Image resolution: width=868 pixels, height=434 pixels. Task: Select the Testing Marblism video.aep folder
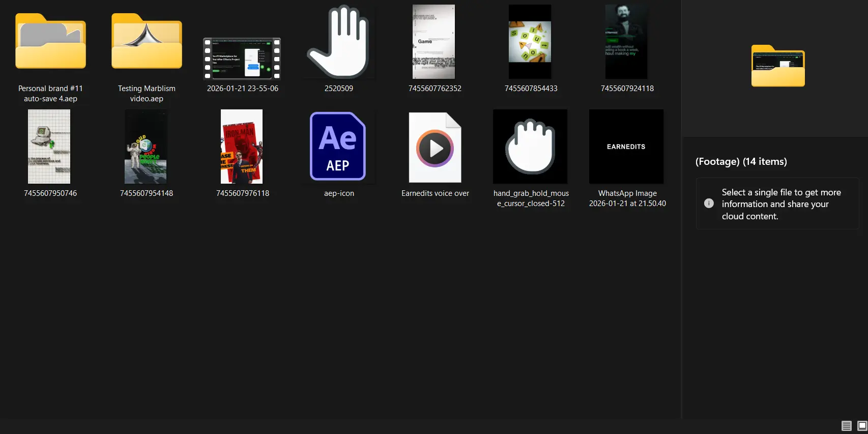[147, 43]
